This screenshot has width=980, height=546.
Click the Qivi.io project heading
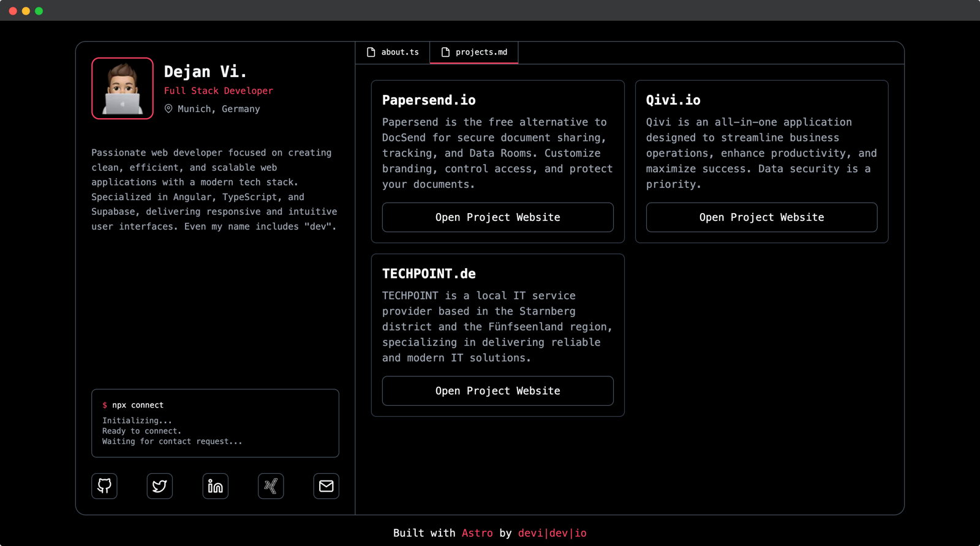(x=673, y=100)
